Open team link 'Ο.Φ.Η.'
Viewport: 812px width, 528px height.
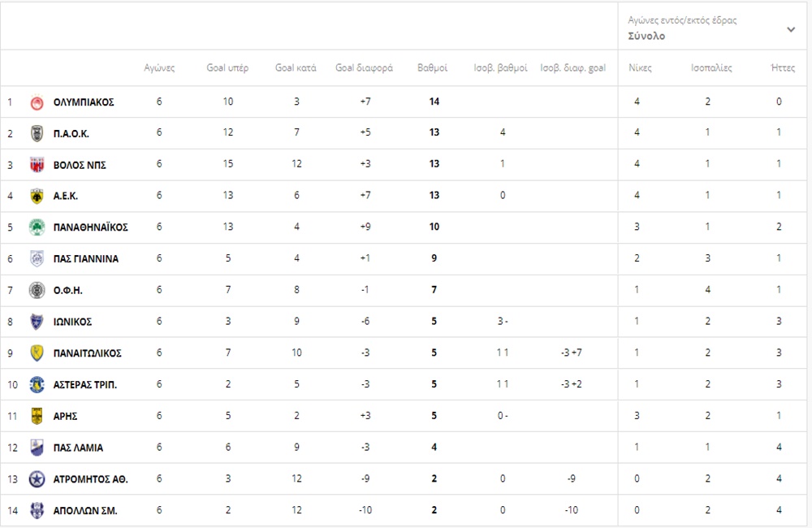[x=68, y=291]
